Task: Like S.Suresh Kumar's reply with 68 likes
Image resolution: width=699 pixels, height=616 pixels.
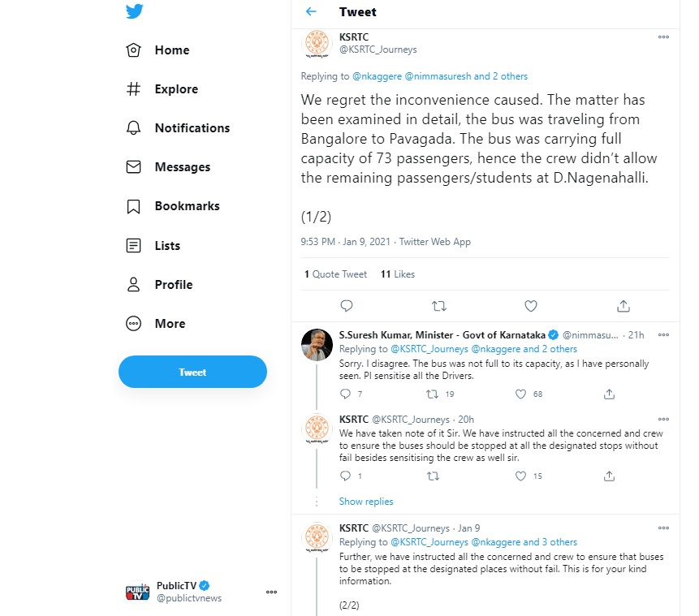Action: (520, 394)
